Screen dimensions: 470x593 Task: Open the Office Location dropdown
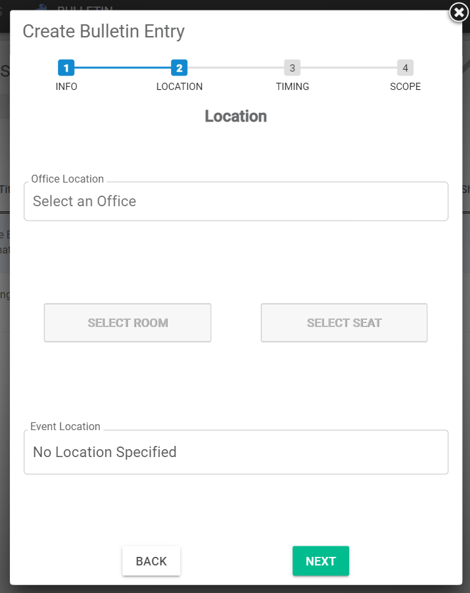pos(236,201)
